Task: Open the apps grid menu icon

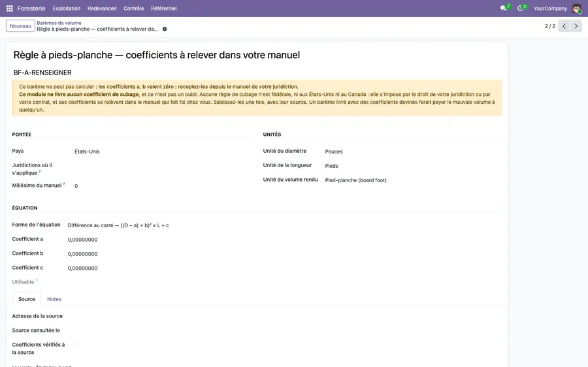Action: pyautogui.click(x=10, y=8)
